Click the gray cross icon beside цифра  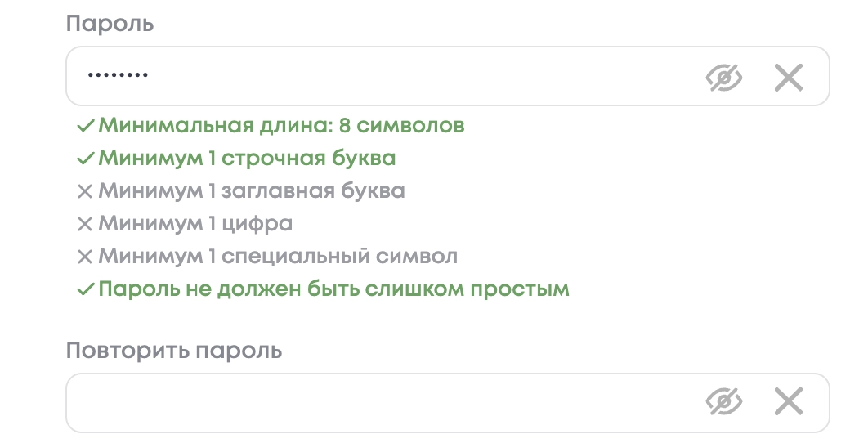[x=85, y=225]
